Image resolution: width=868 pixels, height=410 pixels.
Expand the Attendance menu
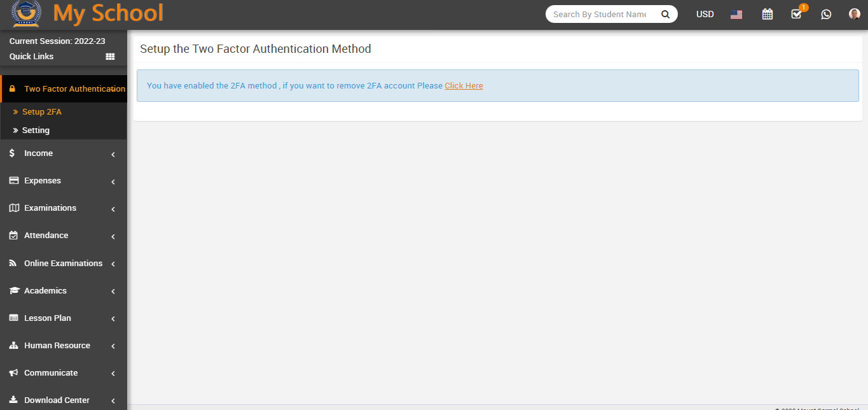coord(64,236)
